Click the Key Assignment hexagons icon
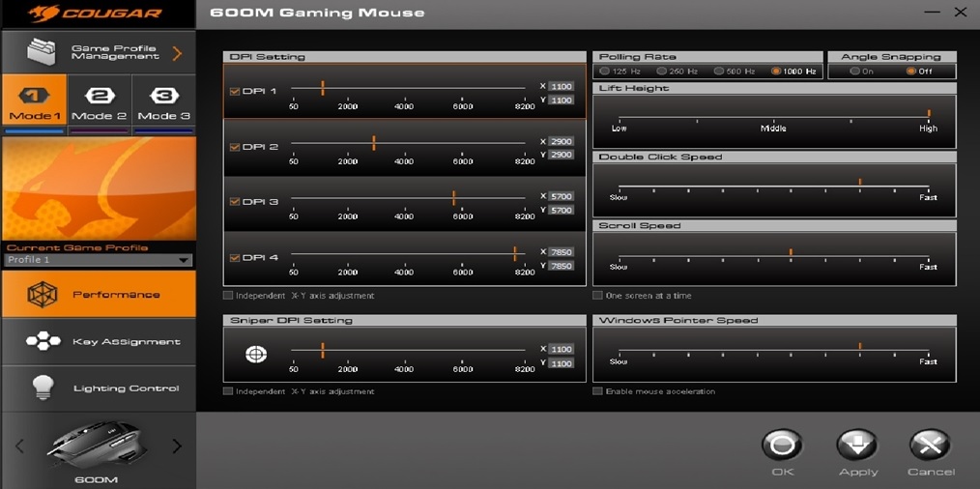 [x=43, y=341]
